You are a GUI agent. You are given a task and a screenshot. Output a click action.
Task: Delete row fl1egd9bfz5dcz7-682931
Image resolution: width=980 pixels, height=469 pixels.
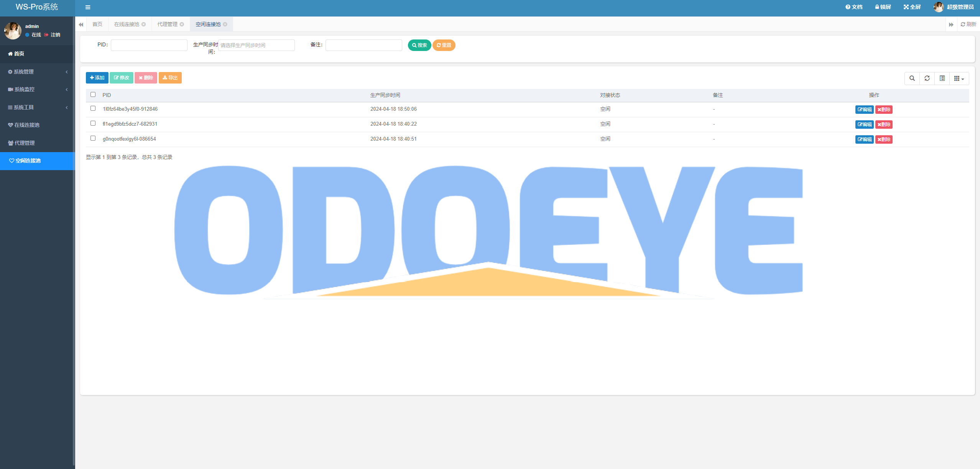coord(884,125)
